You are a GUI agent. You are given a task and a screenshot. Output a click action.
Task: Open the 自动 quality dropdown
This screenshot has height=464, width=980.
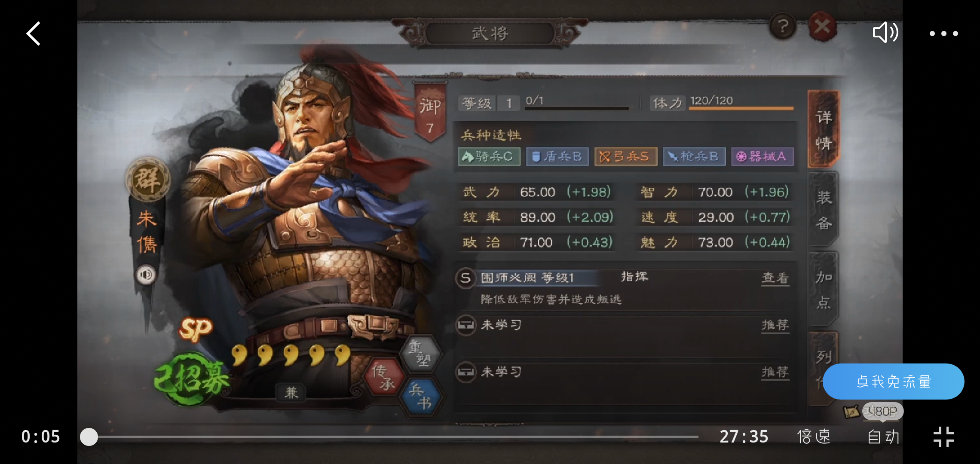click(883, 437)
